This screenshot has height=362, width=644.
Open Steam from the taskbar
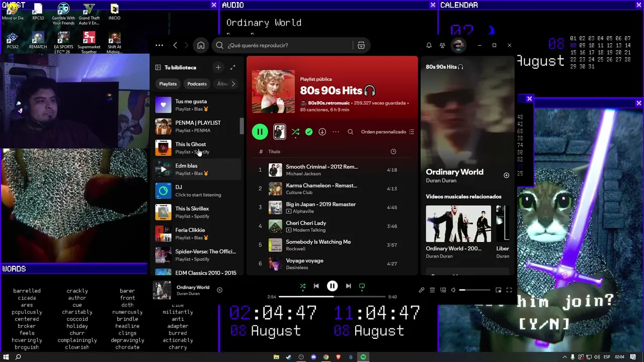(288, 357)
